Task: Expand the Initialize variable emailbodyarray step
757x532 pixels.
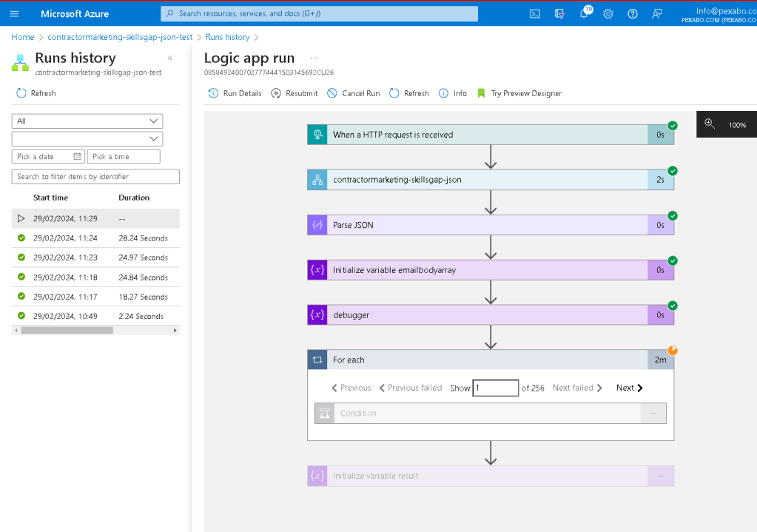Action: coord(491,270)
